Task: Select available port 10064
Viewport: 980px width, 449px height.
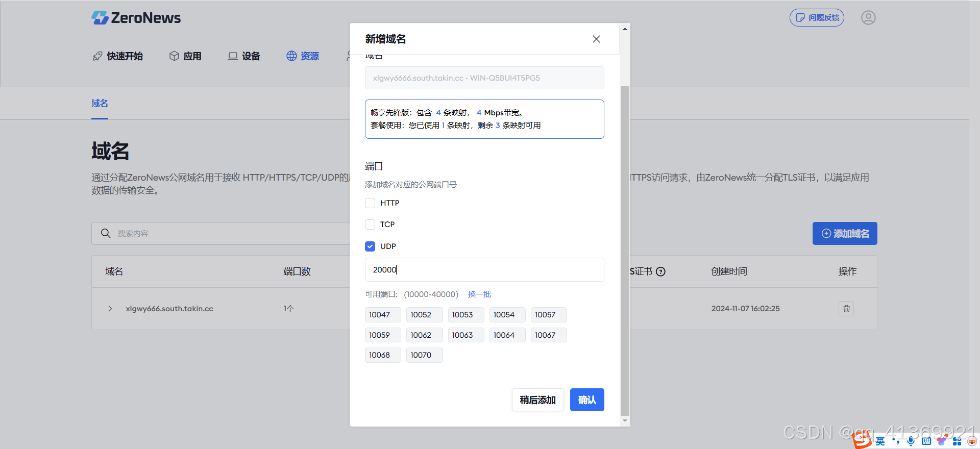Action: click(507, 335)
